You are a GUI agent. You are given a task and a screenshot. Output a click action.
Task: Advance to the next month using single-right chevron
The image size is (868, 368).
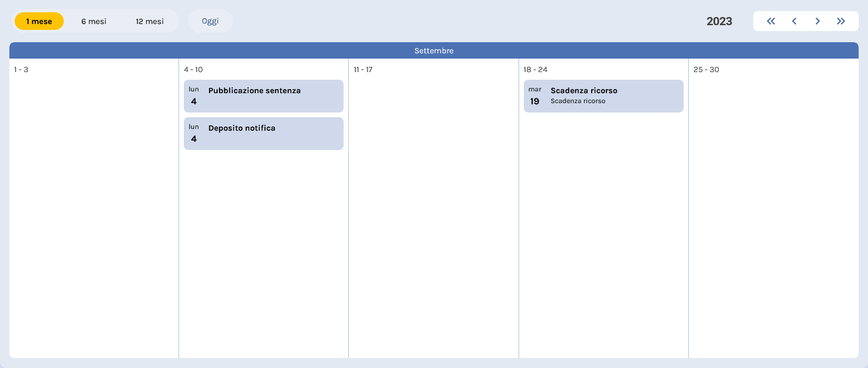click(818, 21)
